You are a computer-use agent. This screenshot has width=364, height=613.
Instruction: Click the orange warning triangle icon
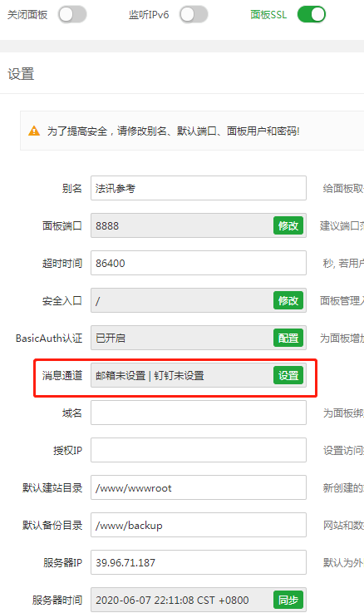click(x=34, y=131)
